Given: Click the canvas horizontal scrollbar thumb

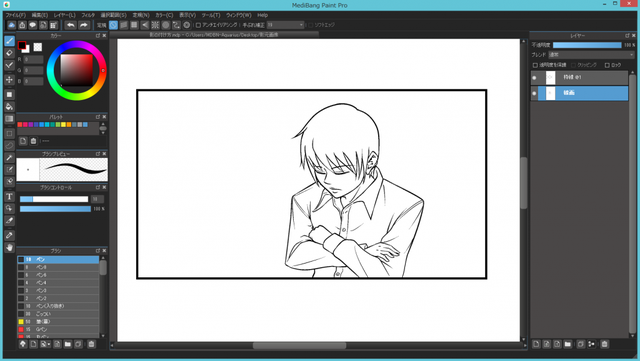Looking at the screenshot, I should click(x=300, y=346).
